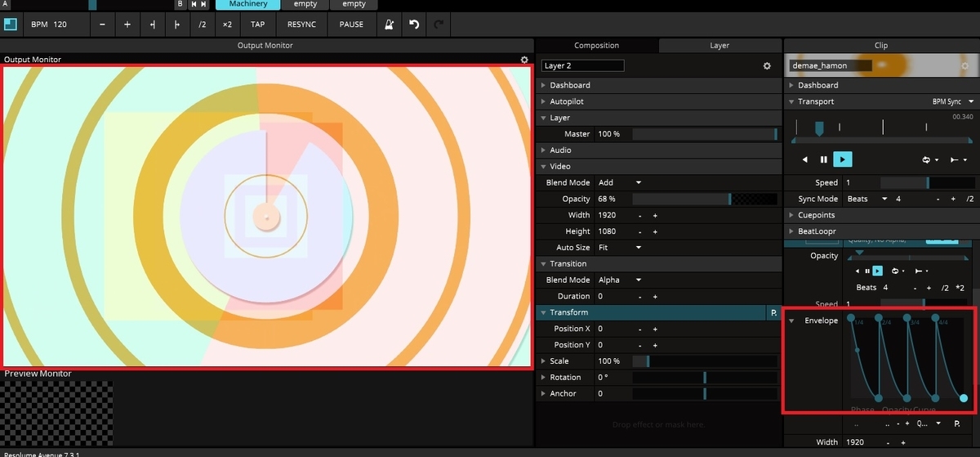Image resolution: width=980 pixels, height=457 pixels.
Task: Increase Position X with the plus stepper
Action: (655, 329)
